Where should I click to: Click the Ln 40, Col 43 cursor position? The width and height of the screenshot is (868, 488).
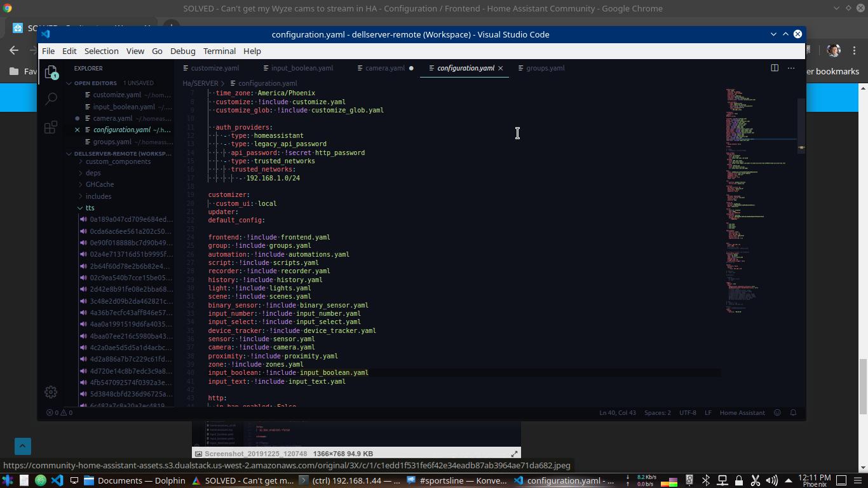pos(618,412)
